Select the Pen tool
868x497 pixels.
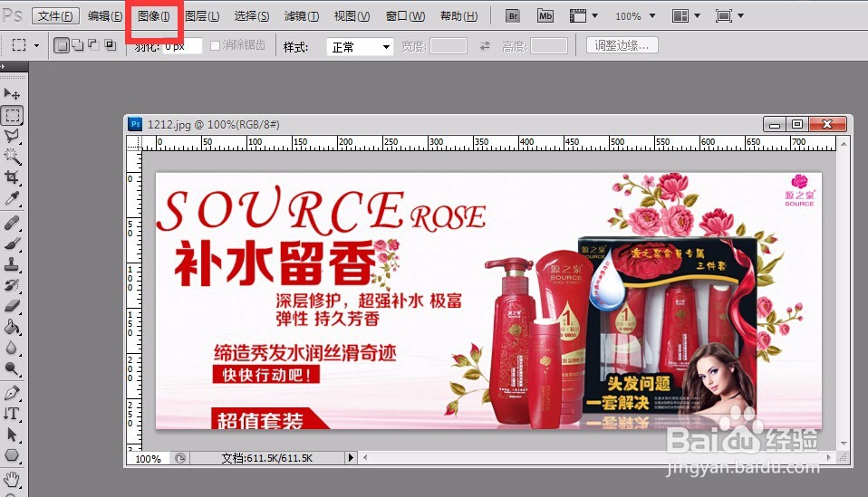(12, 393)
